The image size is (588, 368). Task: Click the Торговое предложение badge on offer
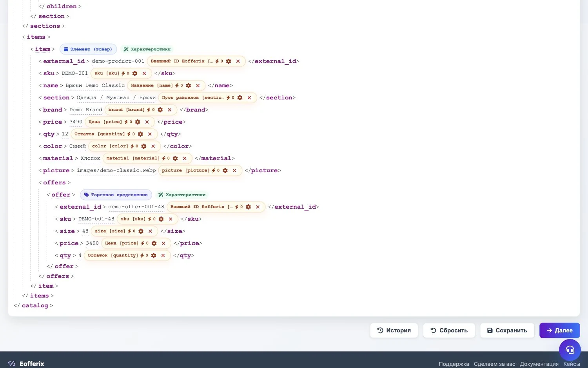116,195
